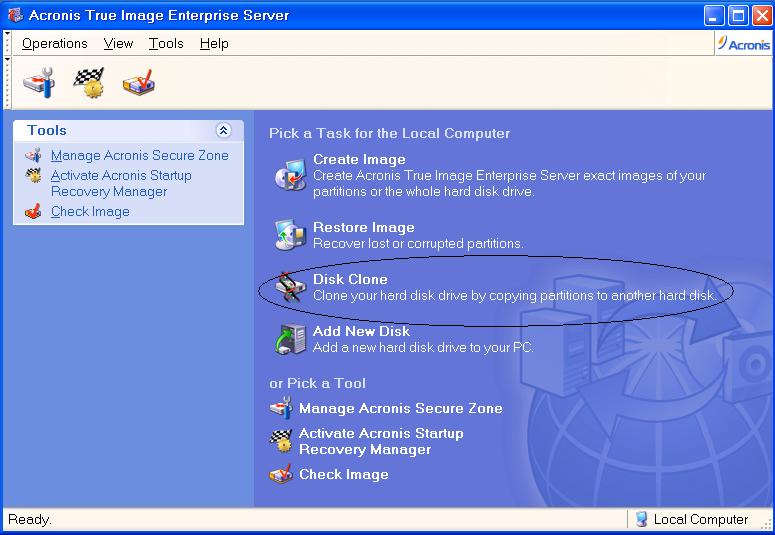Click the Check Image toolbar icon
Image resolution: width=775 pixels, height=535 pixels.
click(139, 82)
